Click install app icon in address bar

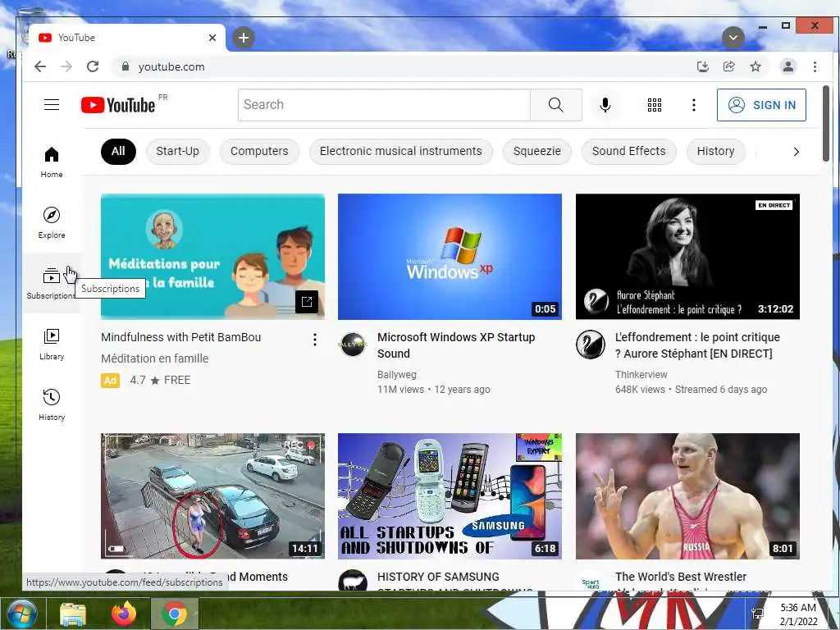pyautogui.click(x=702, y=66)
